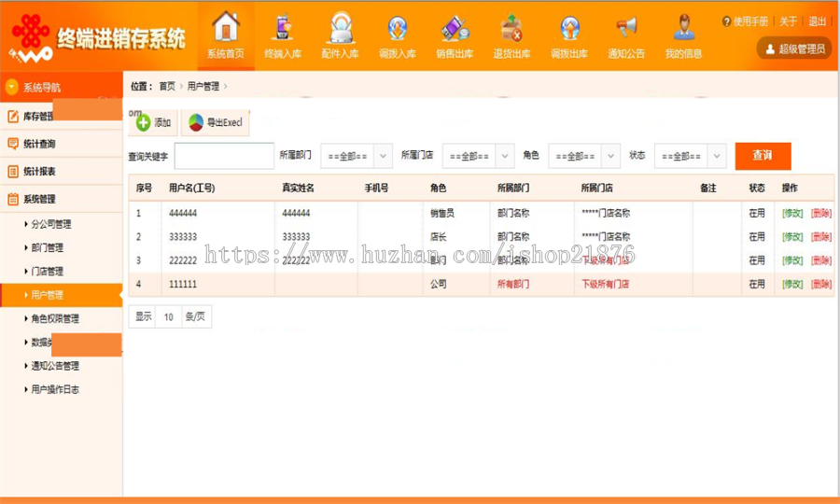
Task: Open 用户操作日志 menu item
Action: 55,389
